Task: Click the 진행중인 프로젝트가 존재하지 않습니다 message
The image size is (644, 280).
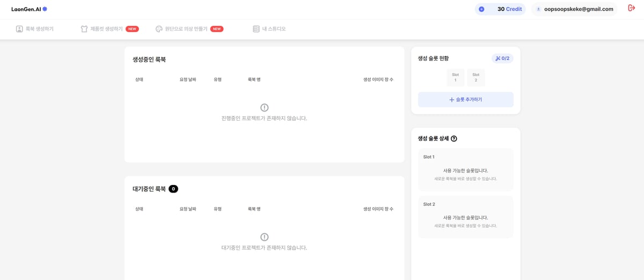Action: coord(264,118)
